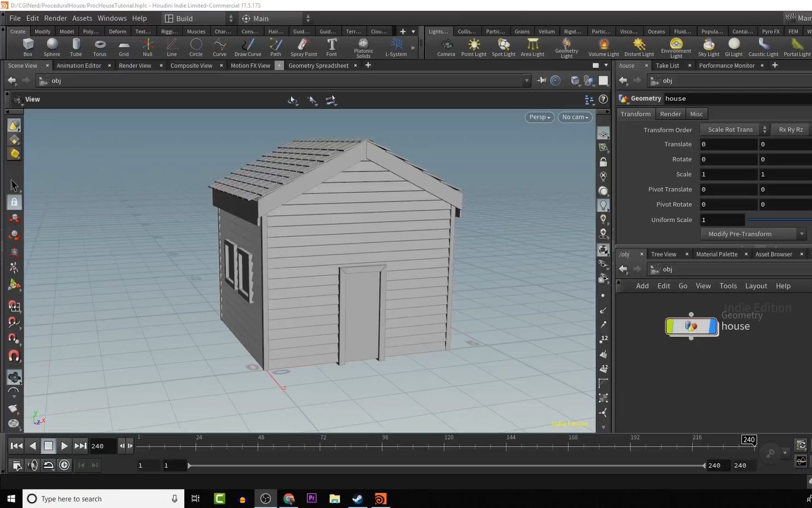Click the Spray Paint tool
Image resolution: width=812 pixels, height=508 pixels.
pyautogui.click(x=304, y=47)
